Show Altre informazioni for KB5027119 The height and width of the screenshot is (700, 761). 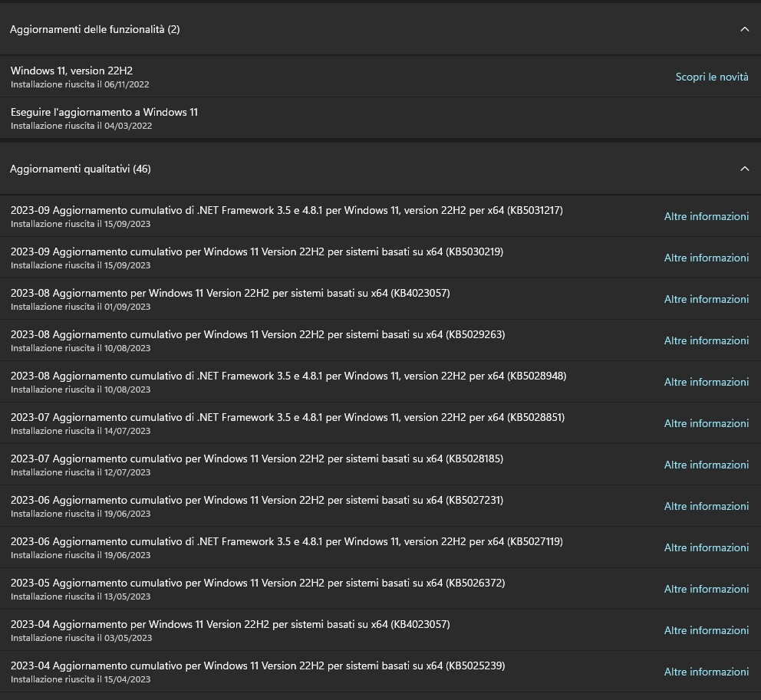point(706,547)
